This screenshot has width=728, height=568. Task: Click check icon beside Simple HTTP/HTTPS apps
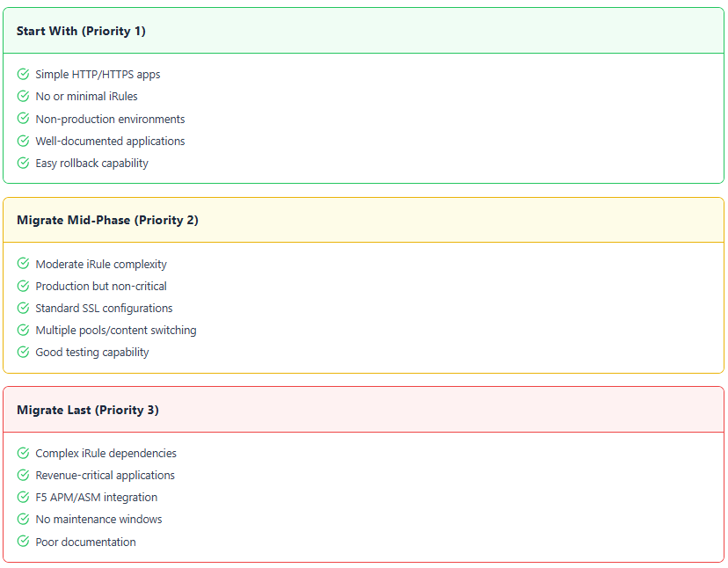23,75
